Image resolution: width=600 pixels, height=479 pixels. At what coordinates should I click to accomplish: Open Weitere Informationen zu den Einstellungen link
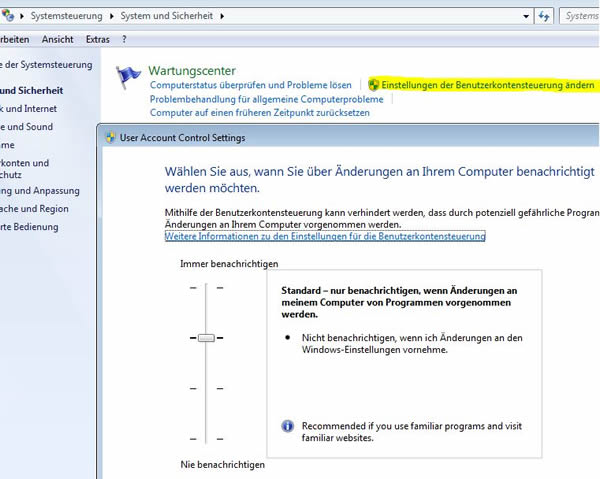325,236
